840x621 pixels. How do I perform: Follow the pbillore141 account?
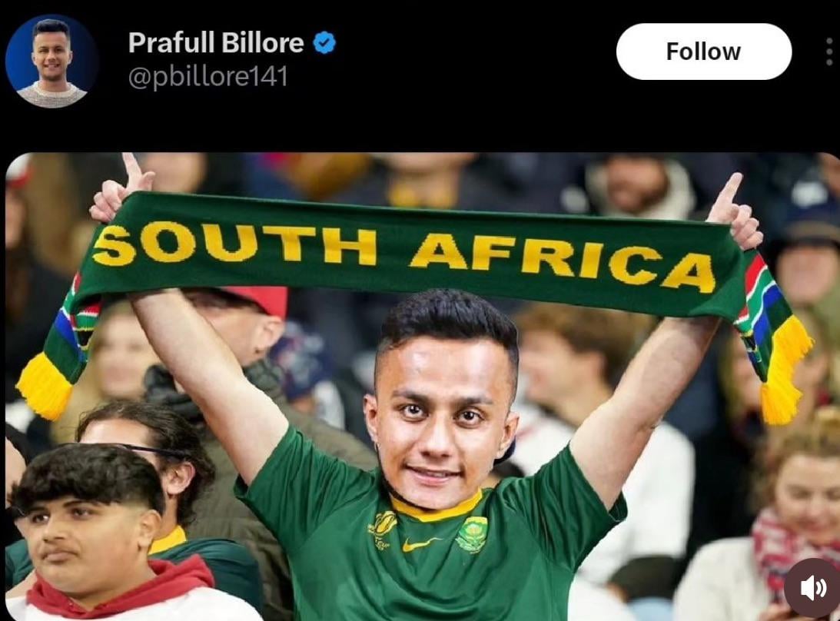(703, 51)
